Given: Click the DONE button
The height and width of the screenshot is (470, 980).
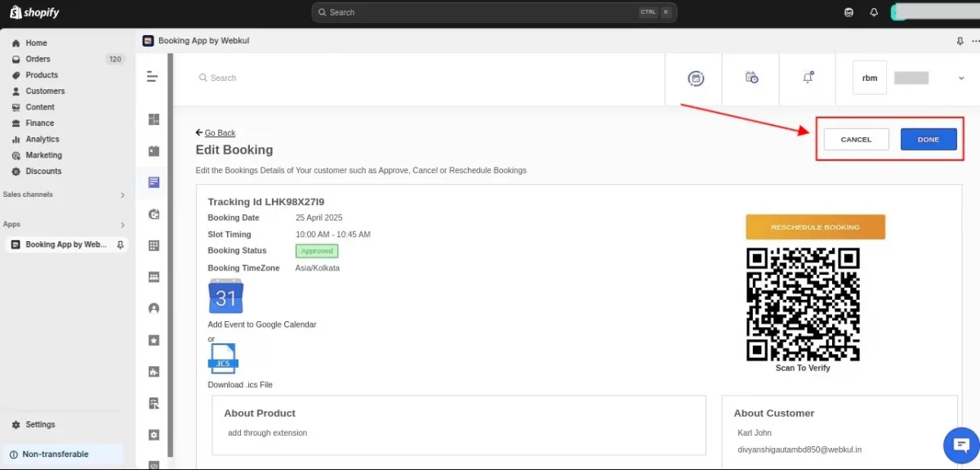Looking at the screenshot, I should point(928,140).
